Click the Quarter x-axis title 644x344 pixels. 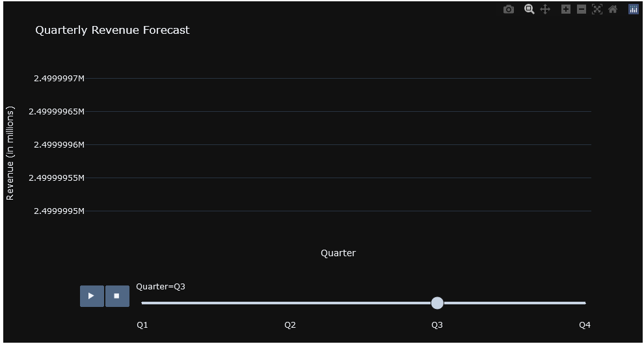click(x=338, y=253)
